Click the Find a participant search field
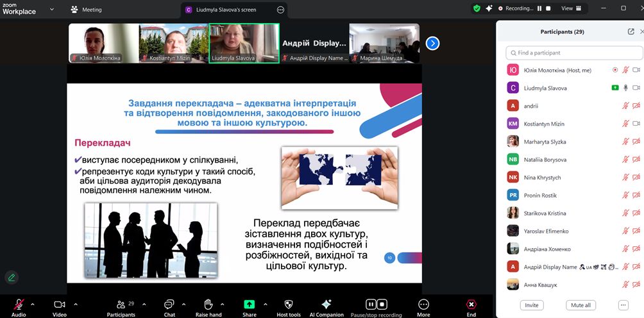 pyautogui.click(x=574, y=53)
